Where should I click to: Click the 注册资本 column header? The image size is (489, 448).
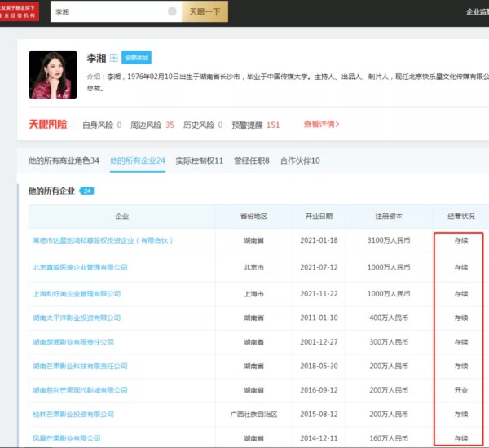(389, 217)
